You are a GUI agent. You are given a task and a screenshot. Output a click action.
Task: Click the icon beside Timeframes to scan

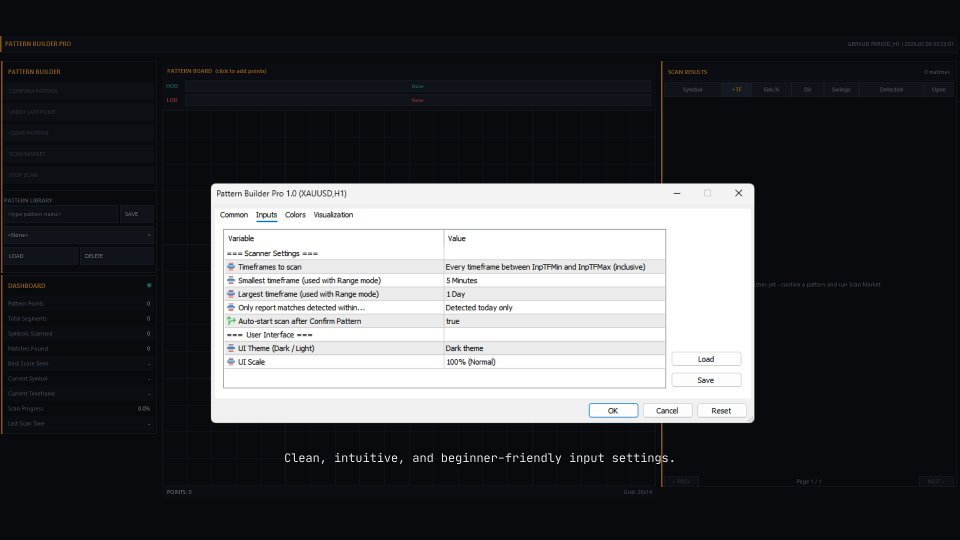pyautogui.click(x=231, y=267)
